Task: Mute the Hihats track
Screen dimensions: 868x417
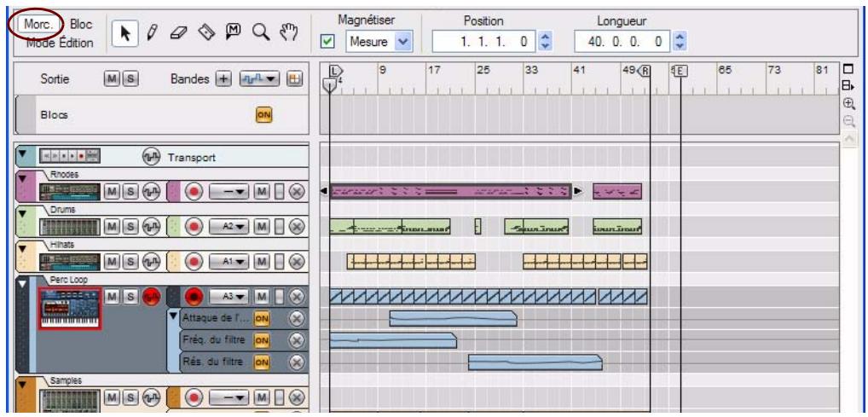Action: coord(111,261)
